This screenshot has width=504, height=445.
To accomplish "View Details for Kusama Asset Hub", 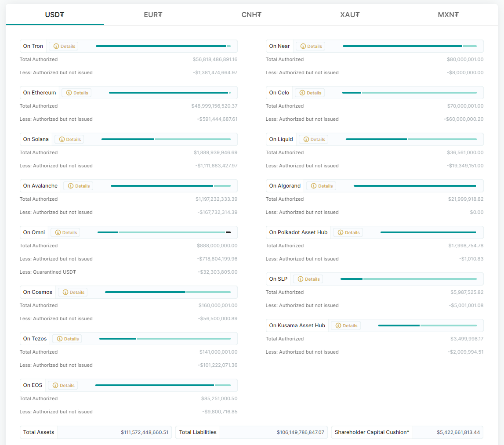I will click(x=346, y=326).
